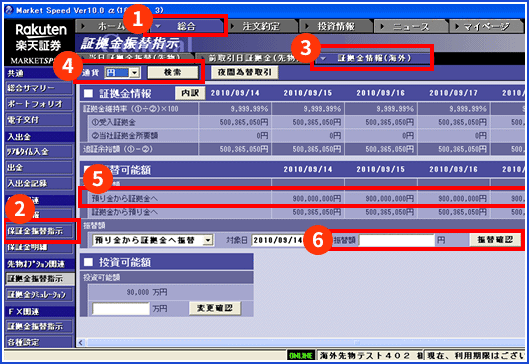This screenshot has width=529, height=364.
Task: Click the Rakuten 楽天証券 logo
Action: (40, 37)
